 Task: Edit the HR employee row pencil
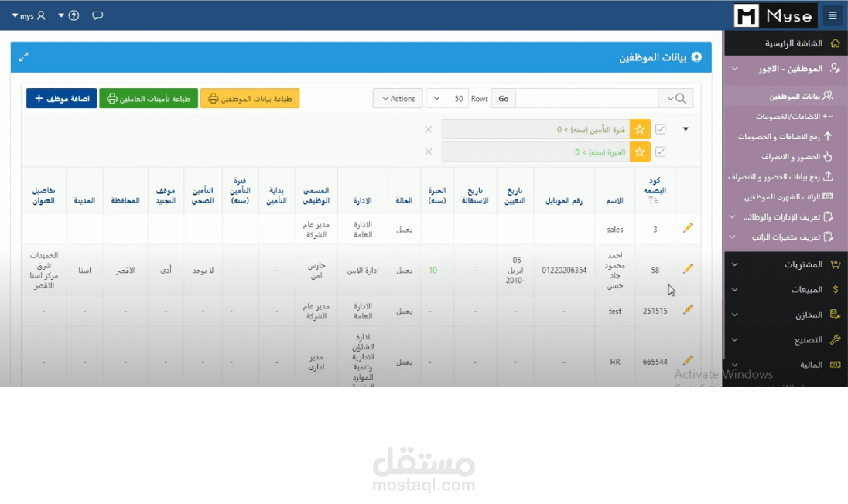(x=688, y=359)
